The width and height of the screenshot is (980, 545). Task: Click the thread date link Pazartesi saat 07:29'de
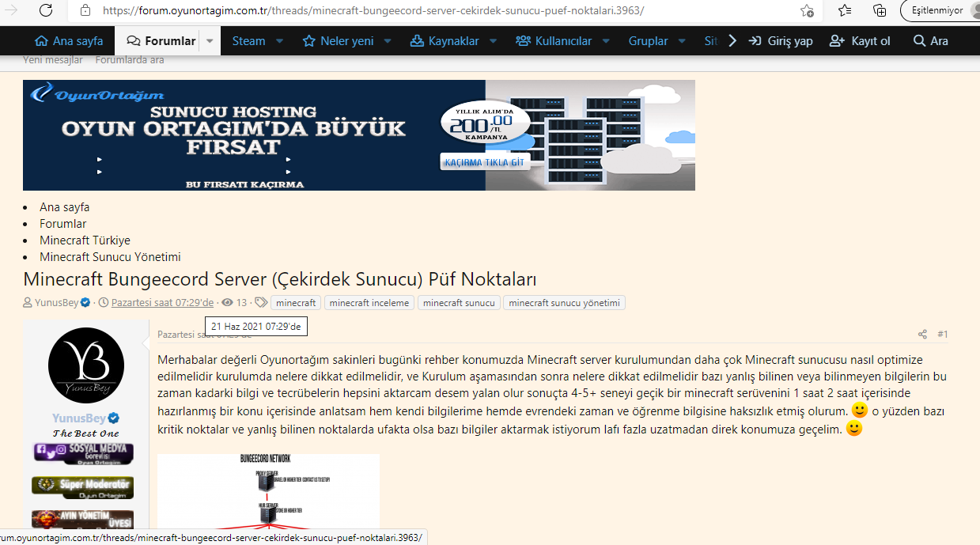point(163,303)
